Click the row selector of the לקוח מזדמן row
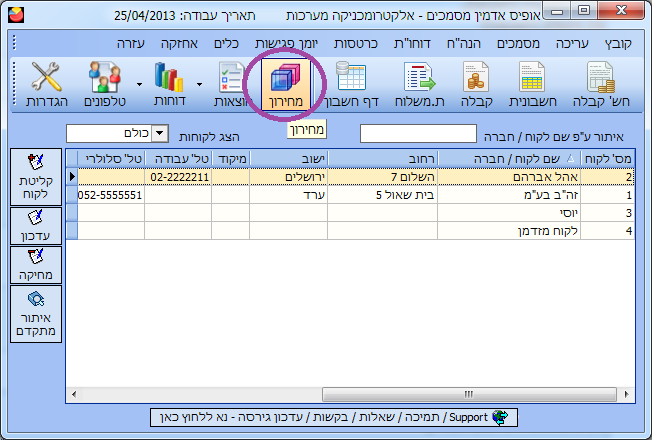The image size is (652, 440). click(x=72, y=230)
